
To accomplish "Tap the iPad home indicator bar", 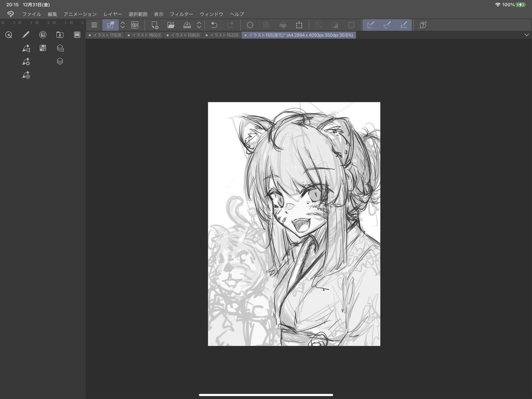I will click(x=266, y=395).
